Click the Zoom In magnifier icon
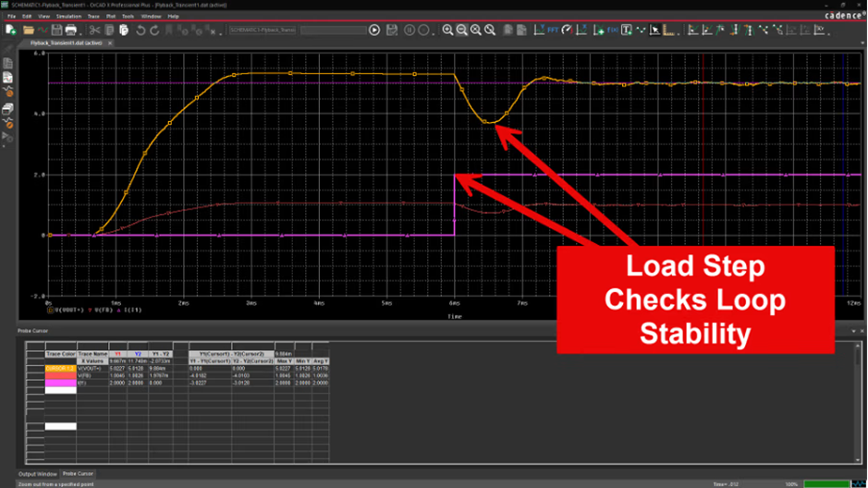 point(447,30)
